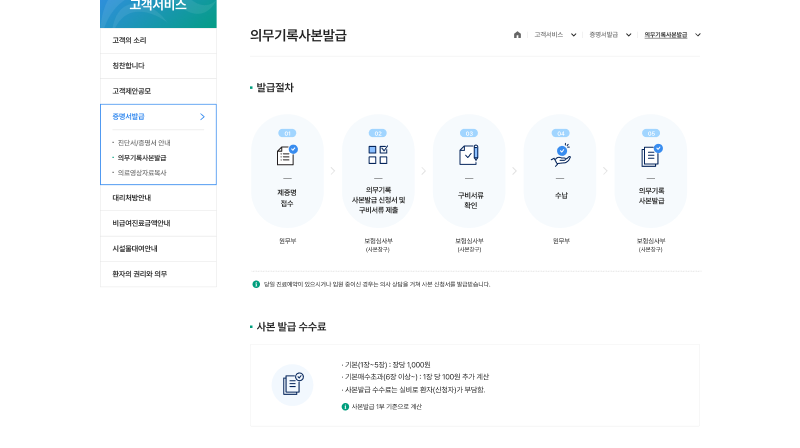Click the 04 step number badge
Screen dimensions: 800x448
561,133
